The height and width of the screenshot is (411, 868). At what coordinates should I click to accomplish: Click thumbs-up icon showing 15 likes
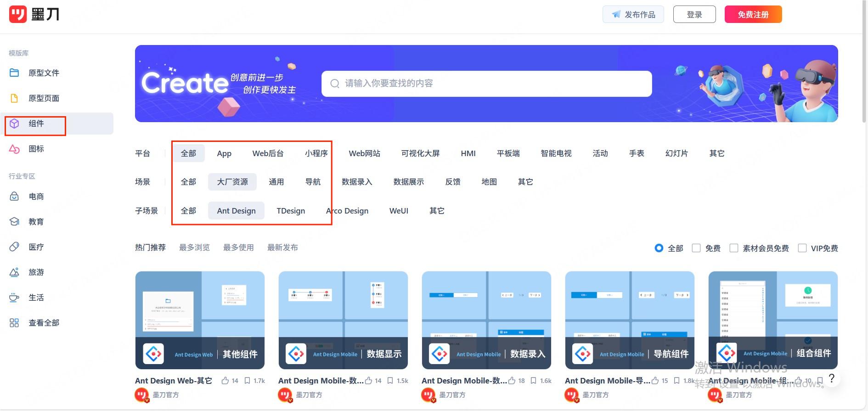[655, 380]
